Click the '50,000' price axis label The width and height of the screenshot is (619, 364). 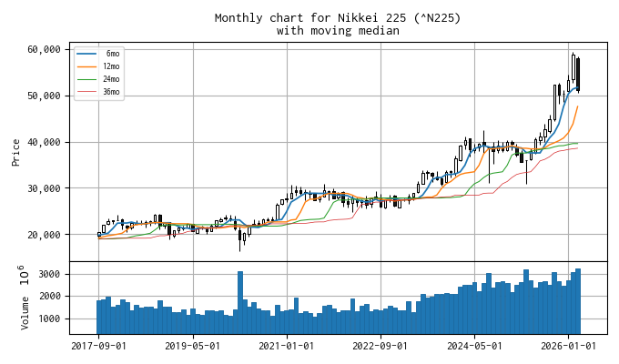click(45, 96)
